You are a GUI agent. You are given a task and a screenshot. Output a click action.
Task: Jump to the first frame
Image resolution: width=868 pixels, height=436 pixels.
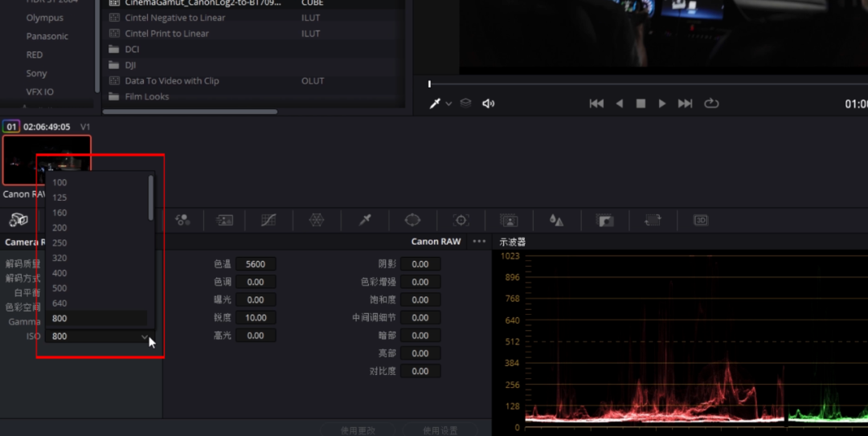(x=596, y=104)
